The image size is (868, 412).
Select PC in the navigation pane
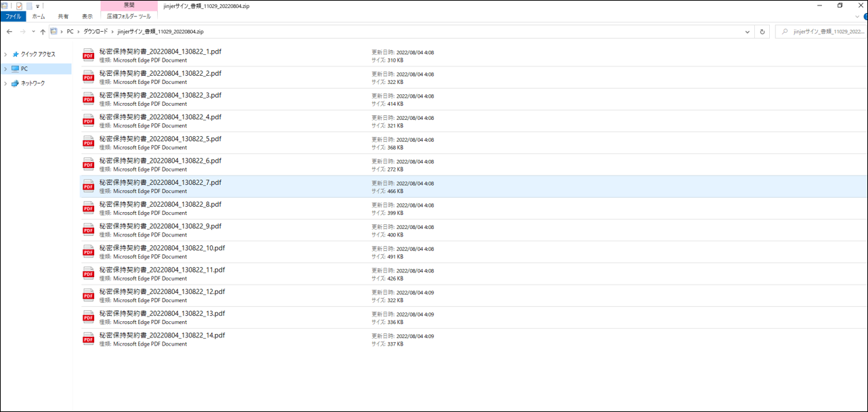click(24, 69)
